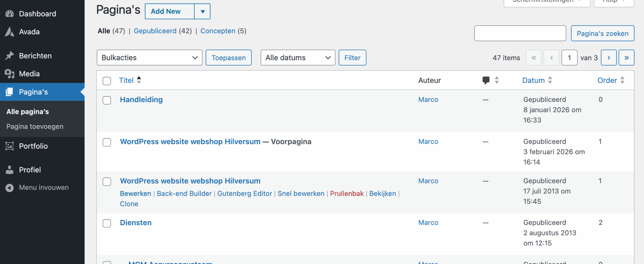This screenshot has width=644, height=264.
Task: Open the Handleiding page title
Action: point(141,100)
